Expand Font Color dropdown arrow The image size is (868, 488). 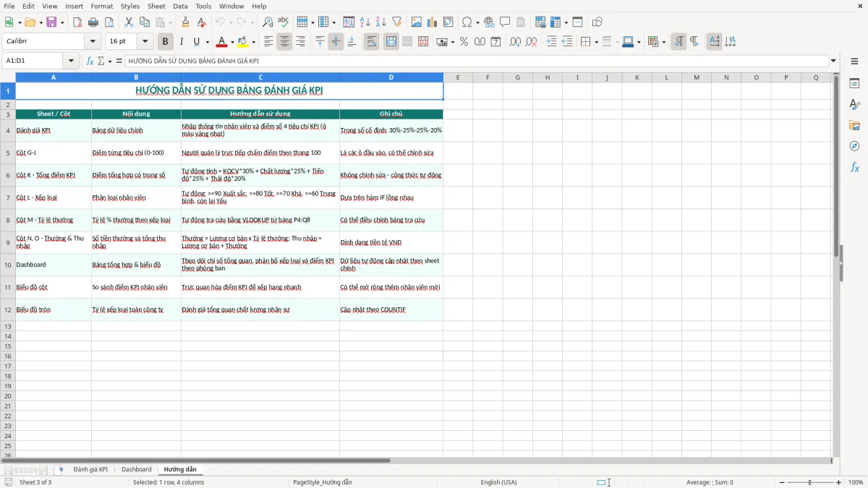coord(232,42)
